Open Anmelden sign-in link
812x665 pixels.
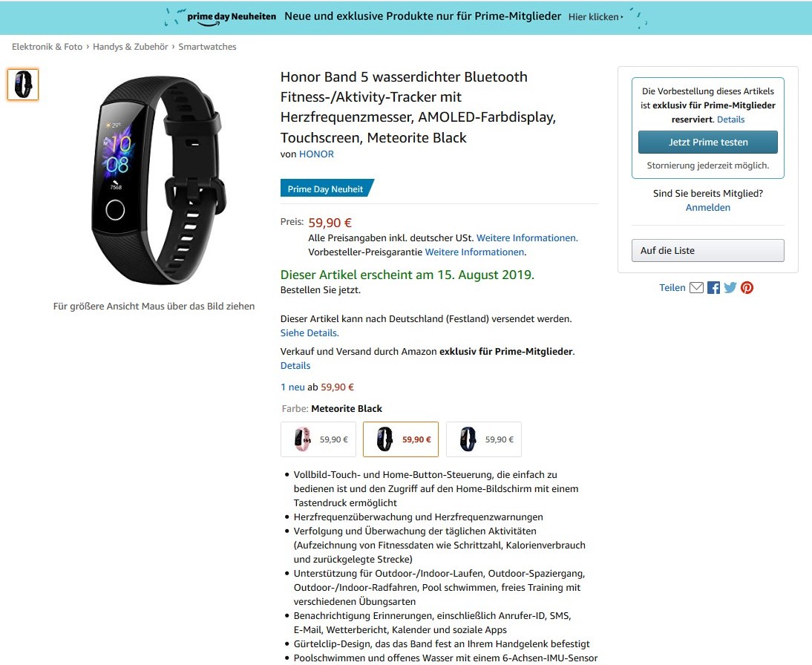(708, 208)
